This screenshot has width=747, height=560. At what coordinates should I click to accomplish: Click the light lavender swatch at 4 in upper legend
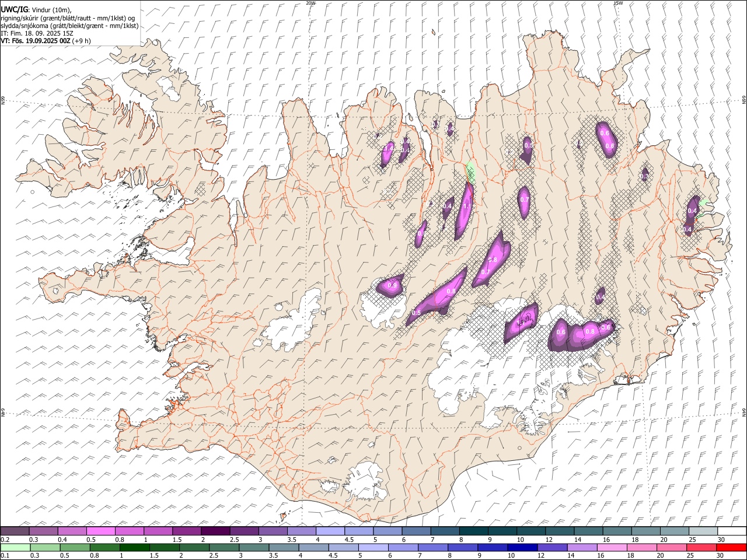coord(330,531)
